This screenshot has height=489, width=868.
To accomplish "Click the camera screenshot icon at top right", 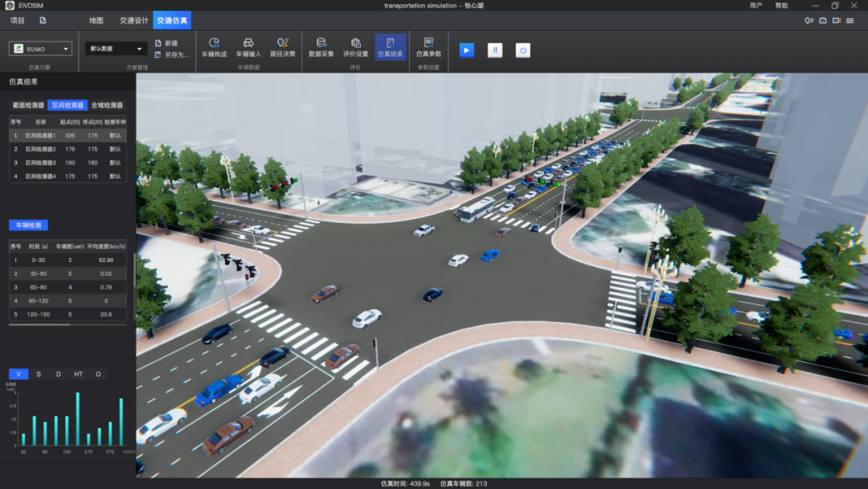I will 823,20.
